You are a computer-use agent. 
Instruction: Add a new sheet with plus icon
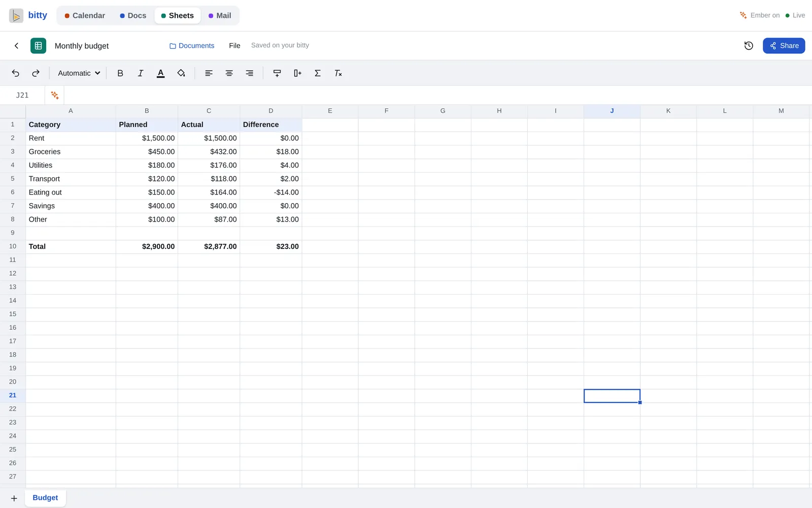point(14,498)
